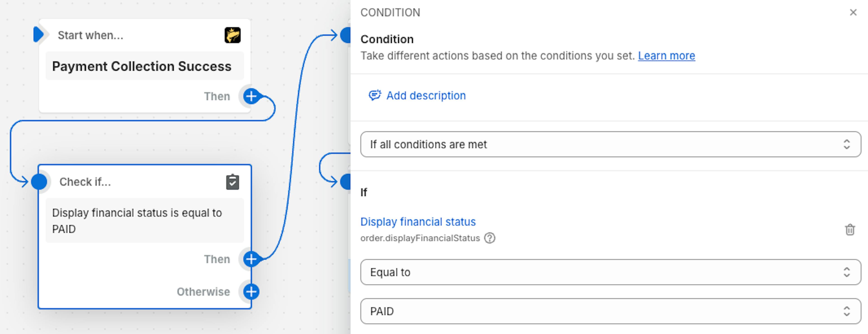This screenshot has height=334, width=868.
Task: Add a step on the Otherwise branch
Action: 251,292
